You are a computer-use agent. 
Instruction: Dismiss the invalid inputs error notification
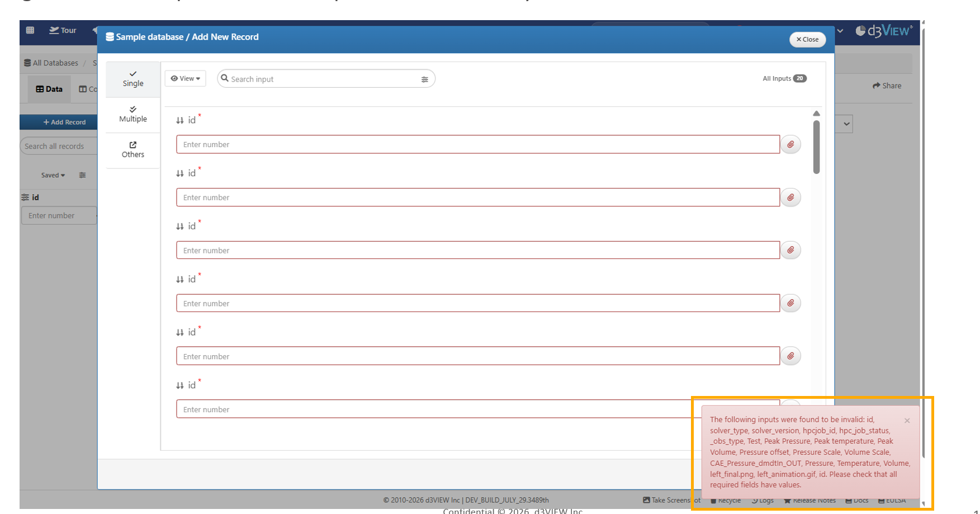[x=907, y=421]
